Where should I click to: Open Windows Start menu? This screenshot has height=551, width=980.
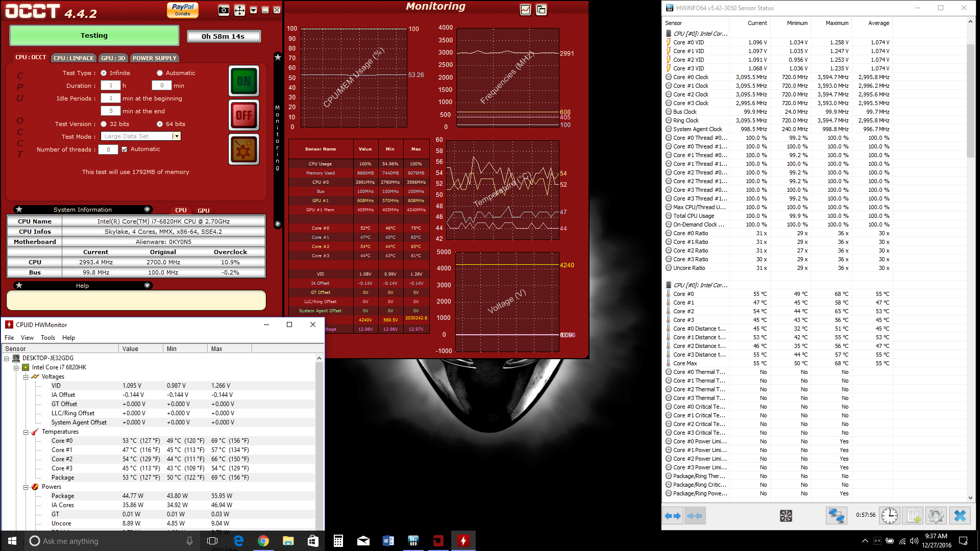click(12, 541)
